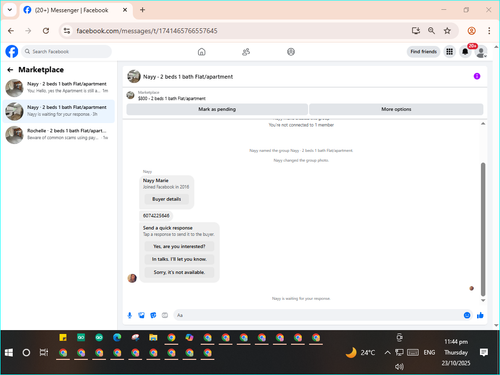The width and height of the screenshot is (500, 375).
Task: View site information icon in address bar
Action: point(67,31)
